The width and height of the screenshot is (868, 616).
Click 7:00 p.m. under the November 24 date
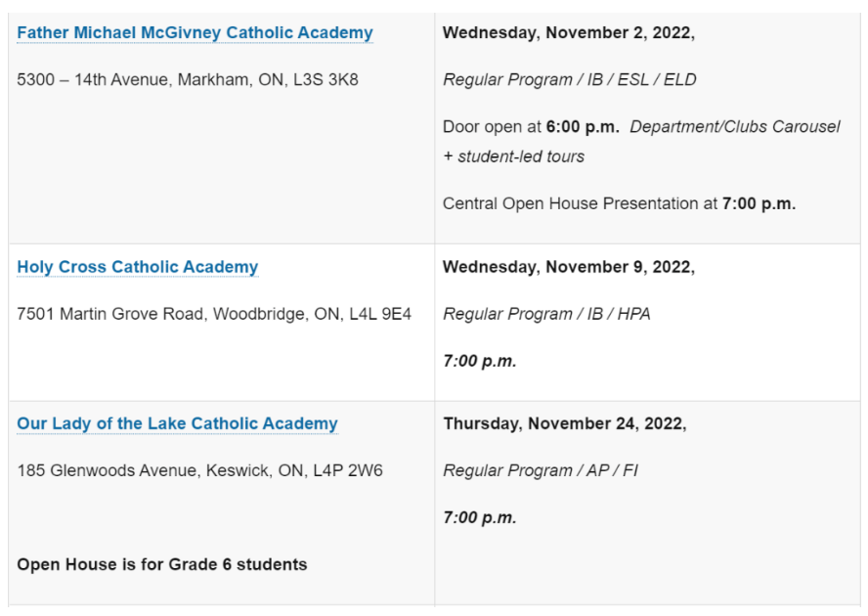point(479,517)
